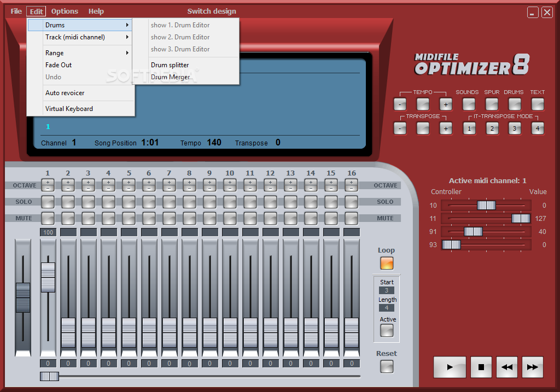Open the Help menu
Screen dimensions: 560x392
[x=96, y=11]
